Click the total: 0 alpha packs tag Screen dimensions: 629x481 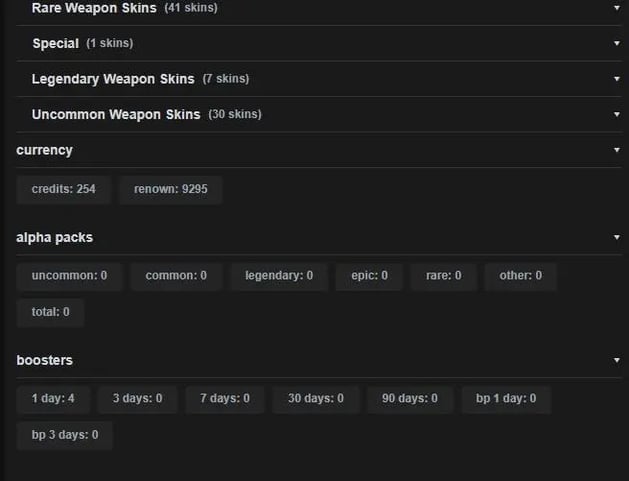[50, 312]
